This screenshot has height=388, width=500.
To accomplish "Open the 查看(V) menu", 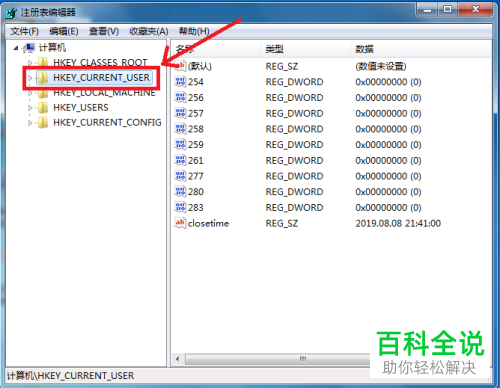I will pos(104,31).
